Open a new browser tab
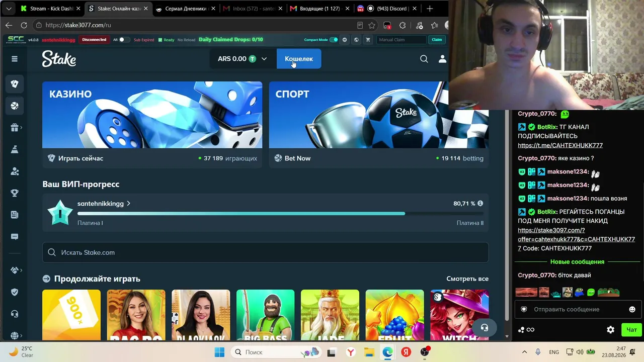 430,9
